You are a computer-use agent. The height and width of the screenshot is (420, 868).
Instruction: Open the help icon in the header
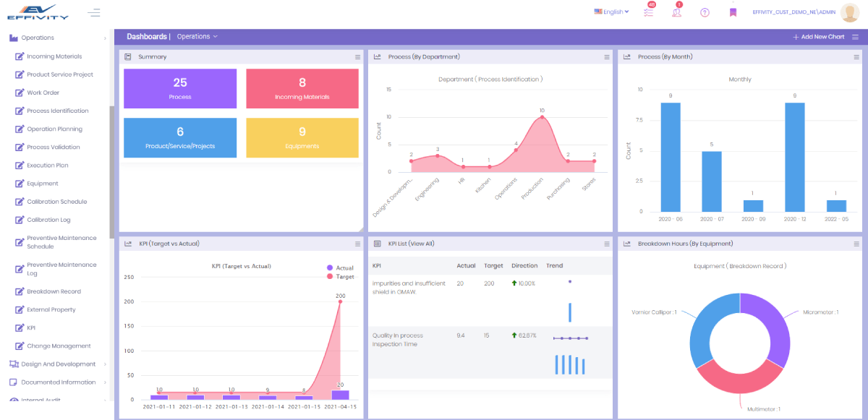click(x=705, y=12)
